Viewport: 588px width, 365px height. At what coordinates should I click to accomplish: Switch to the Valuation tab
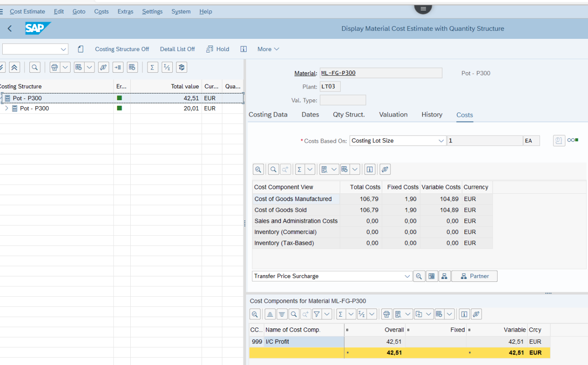393,115
